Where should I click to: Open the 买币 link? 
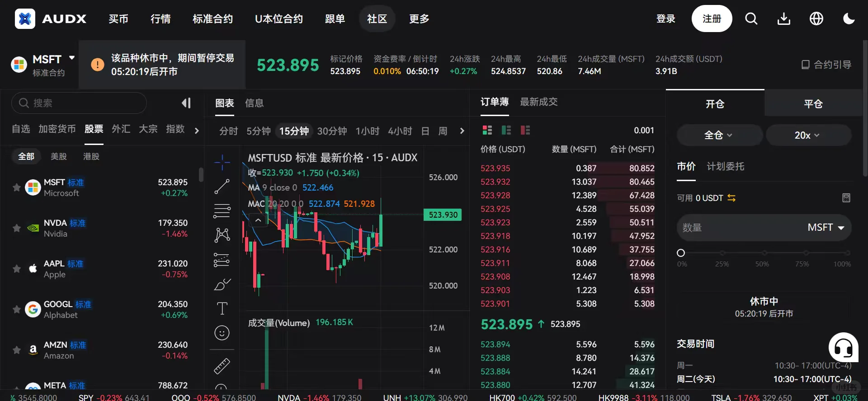point(118,19)
